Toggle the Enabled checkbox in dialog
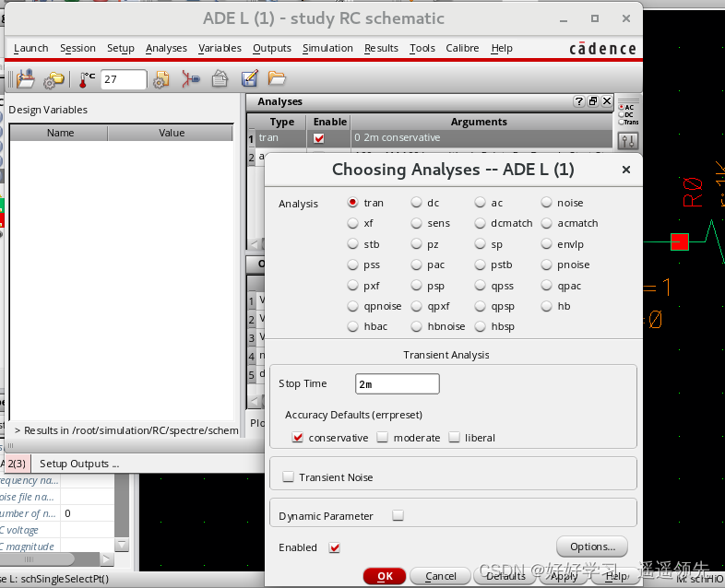 pos(335,547)
